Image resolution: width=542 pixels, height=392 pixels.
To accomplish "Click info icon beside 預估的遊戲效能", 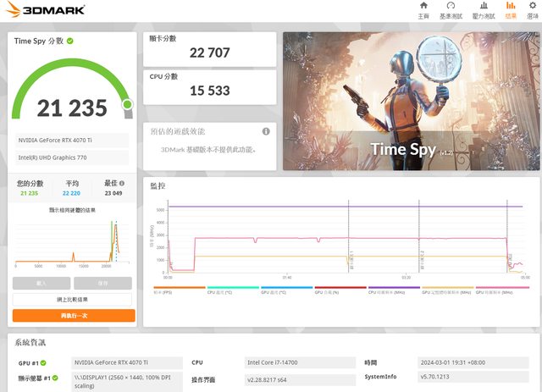I will pos(266,131).
